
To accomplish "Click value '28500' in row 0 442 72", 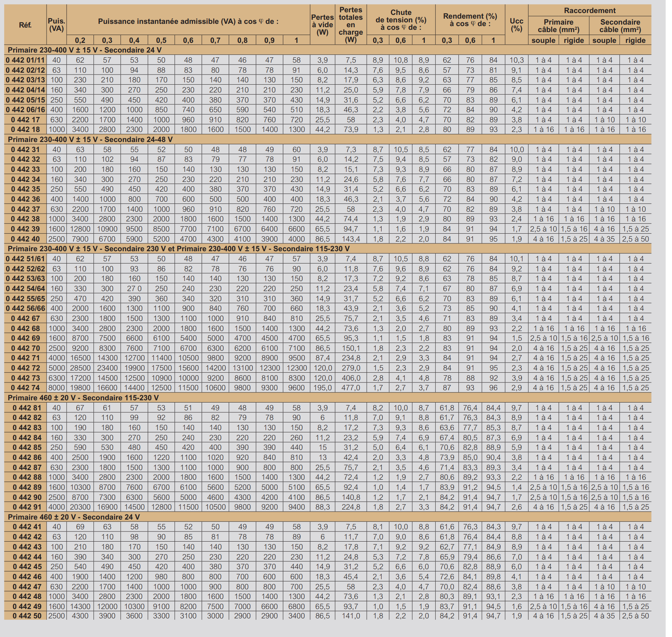I will click(80, 368).
